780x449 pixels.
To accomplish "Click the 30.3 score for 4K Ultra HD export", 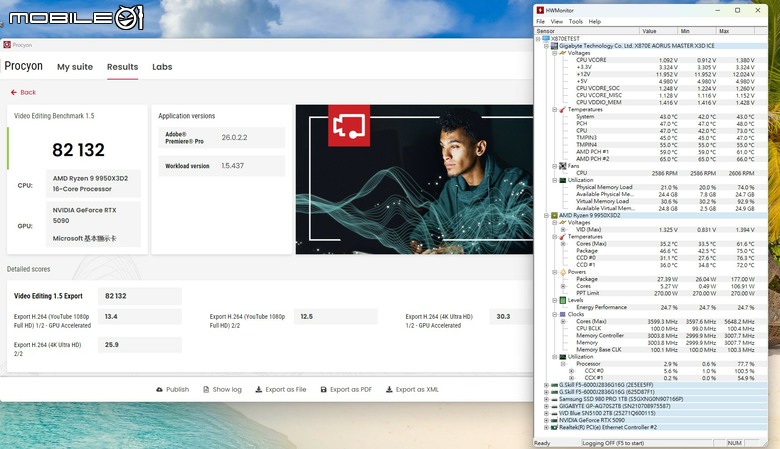I will [x=503, y=316].
